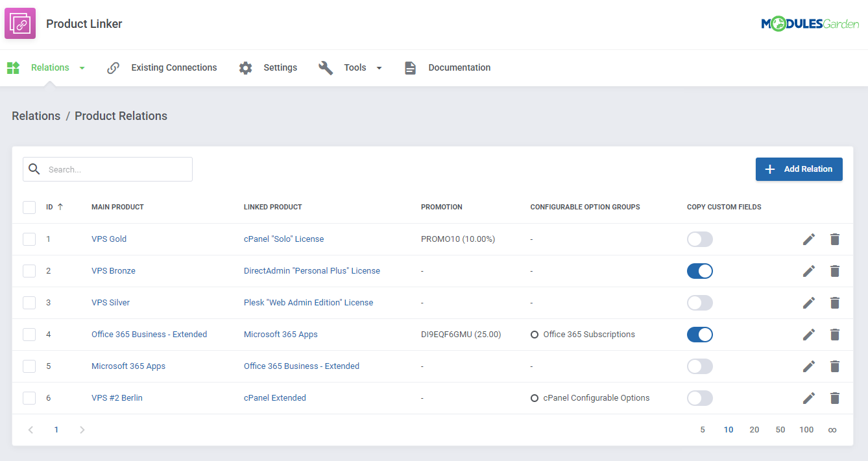Viewport: 868px width, 461px height.
Task: Click the ID sort arrow
Action: (60, 207)
